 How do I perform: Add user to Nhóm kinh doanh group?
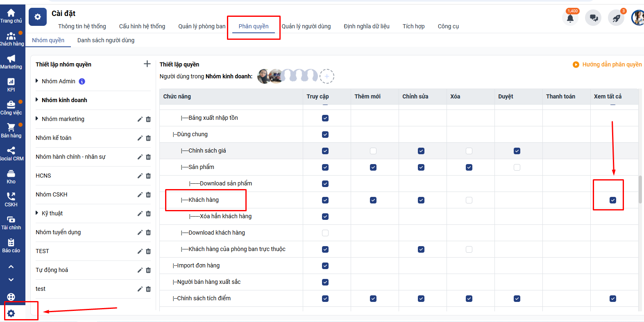coord(327,76)
